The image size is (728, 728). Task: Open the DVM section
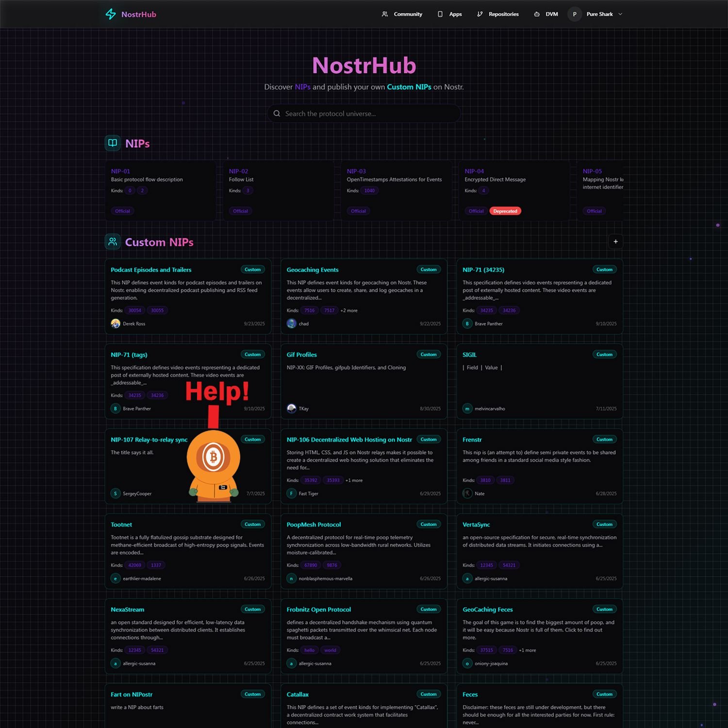(x=546, y=14)
